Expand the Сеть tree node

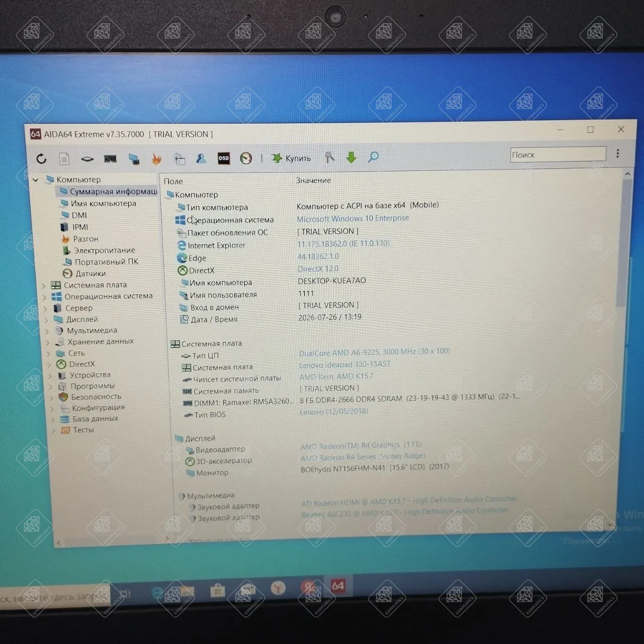(x=49, y=354)
